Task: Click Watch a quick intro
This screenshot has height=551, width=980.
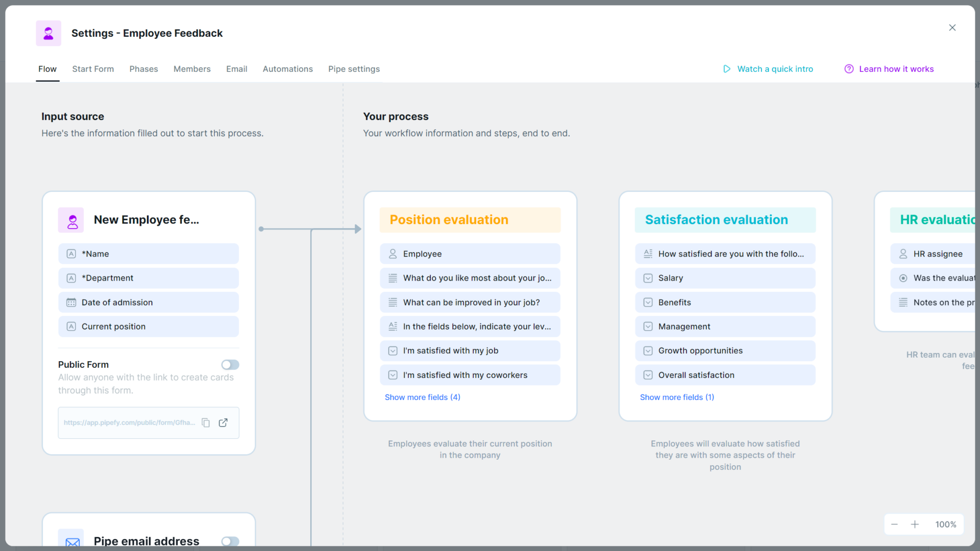Action: point(775,69)
